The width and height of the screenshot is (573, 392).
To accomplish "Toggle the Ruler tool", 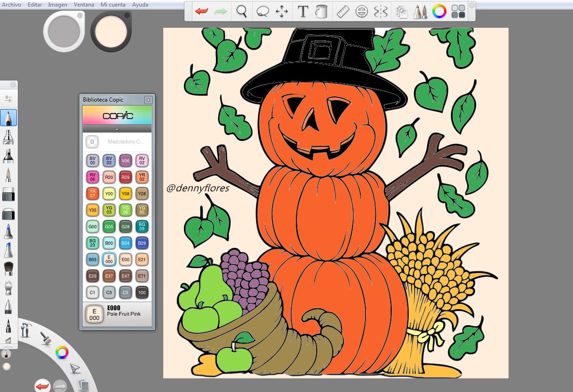I will point(344,11).
